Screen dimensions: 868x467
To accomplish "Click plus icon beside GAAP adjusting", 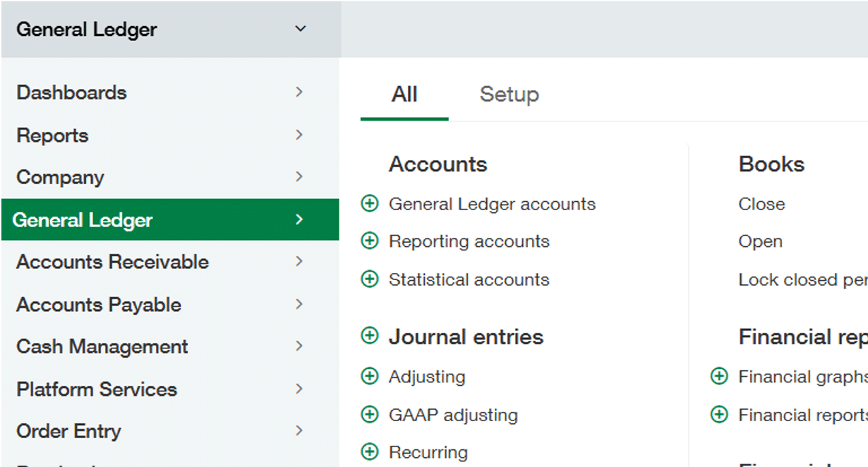I will [x=369, y=415].
